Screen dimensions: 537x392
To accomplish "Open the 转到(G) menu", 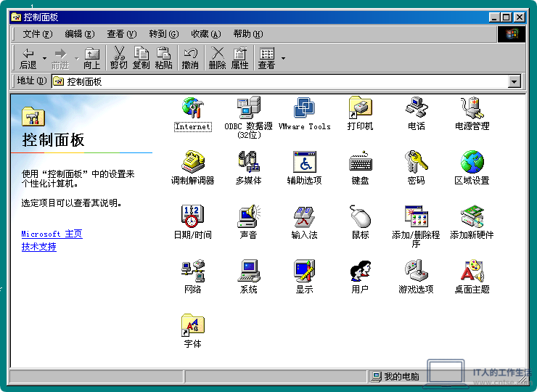I will [x=164, y=34].
